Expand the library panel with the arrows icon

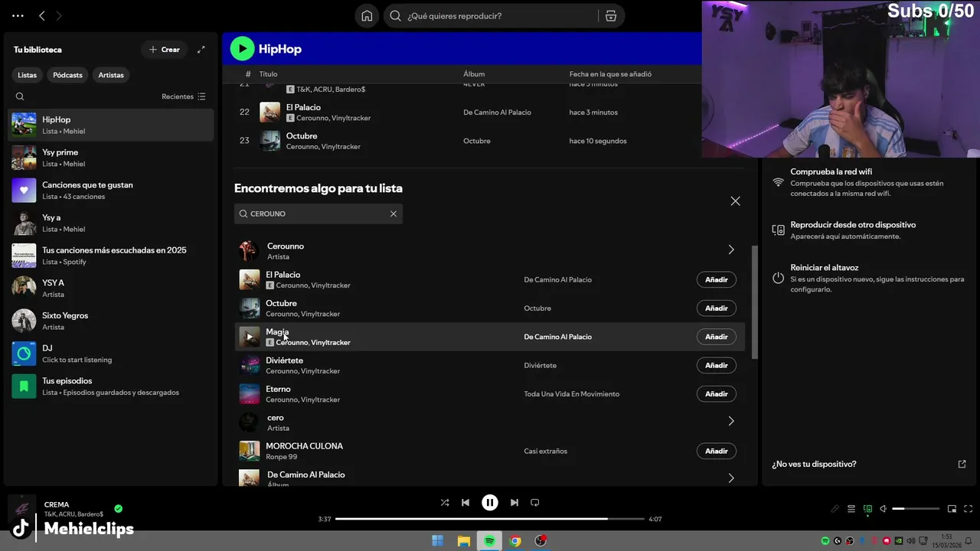[x=201, y=50]
